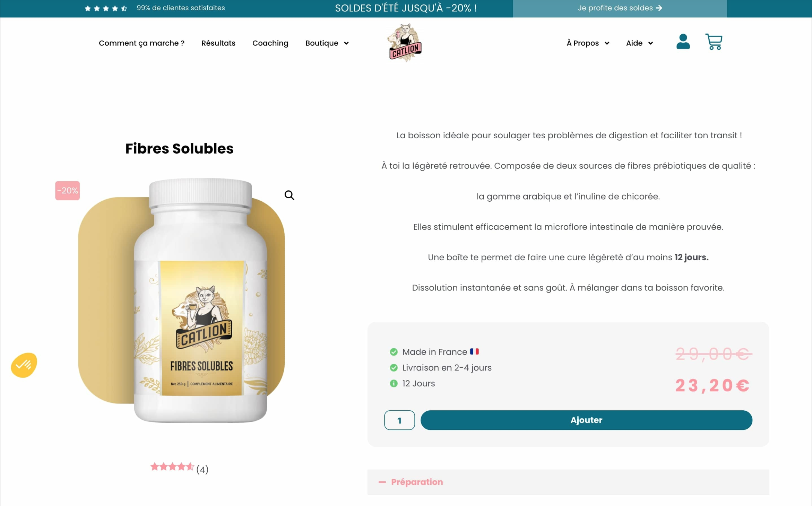Open the Aide dropdown menu
This screenshot has height=506, width=812.
coord(639,43)
